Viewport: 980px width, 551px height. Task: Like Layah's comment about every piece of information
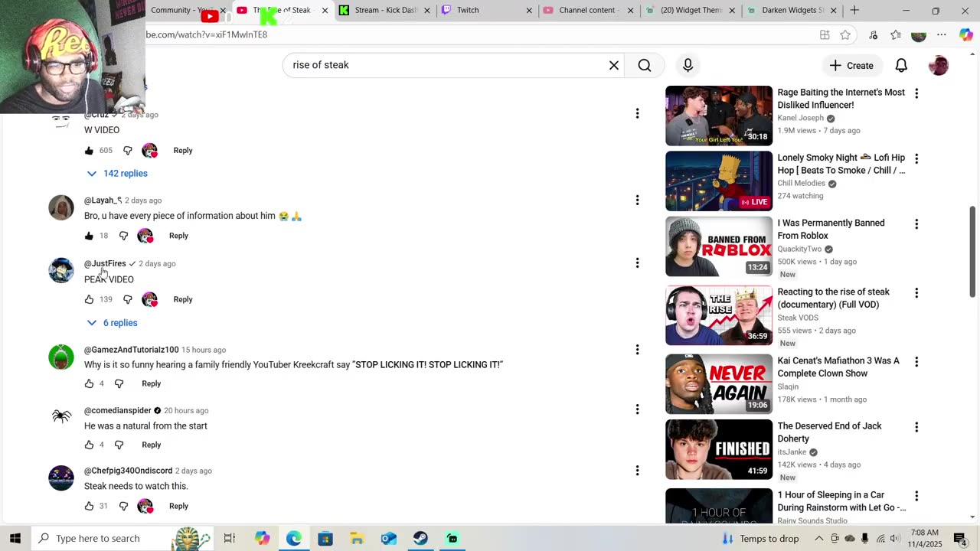89,236
